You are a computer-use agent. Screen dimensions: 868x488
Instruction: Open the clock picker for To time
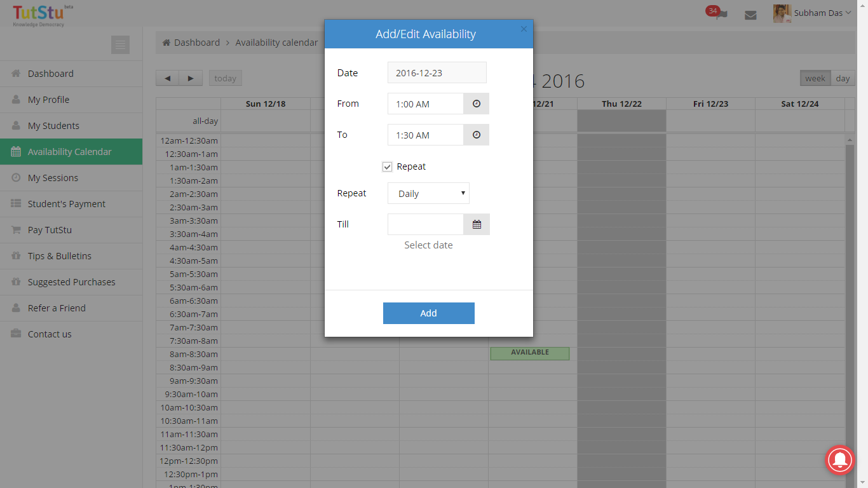click(477, 135)
